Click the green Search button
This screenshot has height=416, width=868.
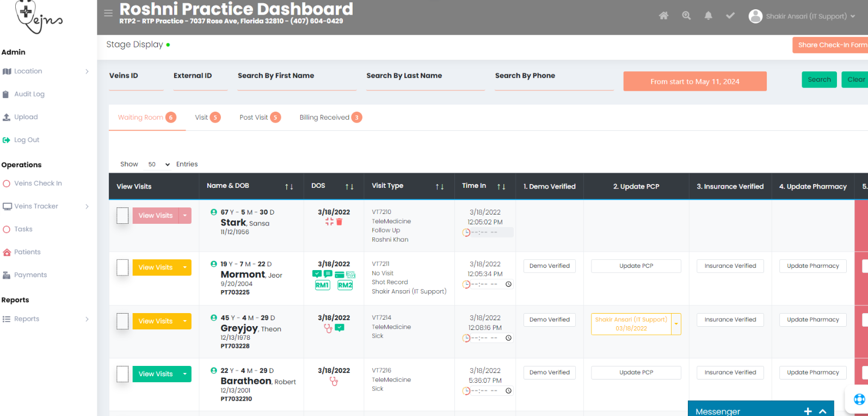819,79
